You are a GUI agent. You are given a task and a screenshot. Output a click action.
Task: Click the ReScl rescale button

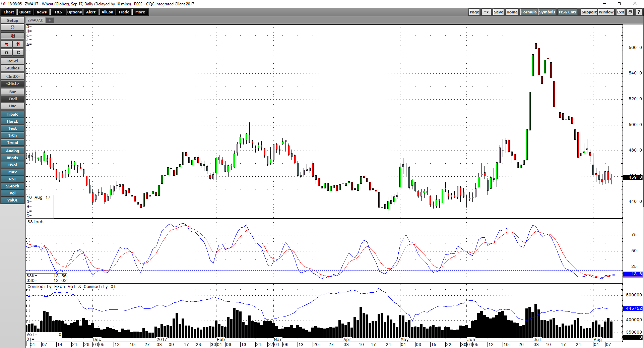tap(12, 61)
